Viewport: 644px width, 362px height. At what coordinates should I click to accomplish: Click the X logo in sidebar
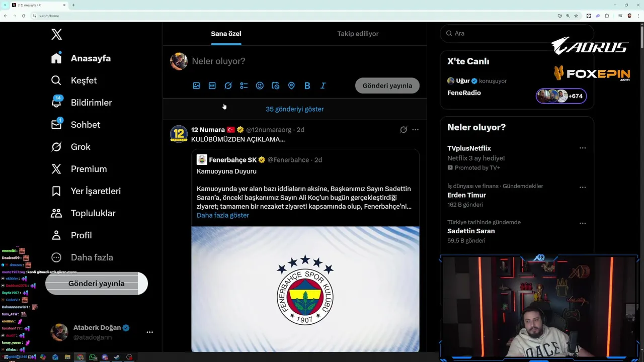click(56, 34)
